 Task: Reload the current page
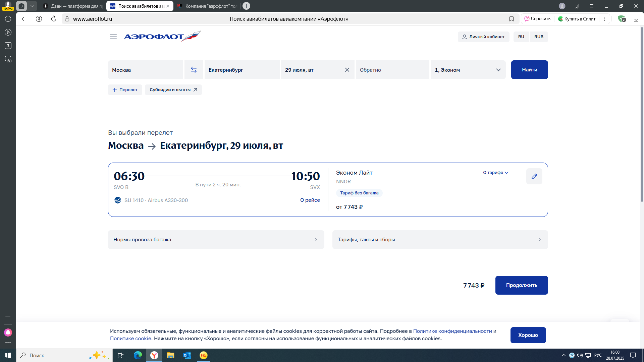click(54, 19)
